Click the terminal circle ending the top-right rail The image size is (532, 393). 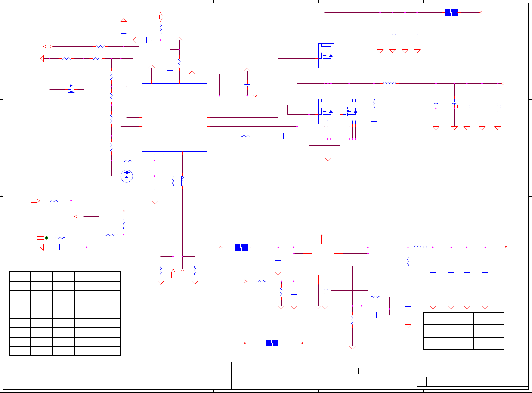tap(481, 13)
